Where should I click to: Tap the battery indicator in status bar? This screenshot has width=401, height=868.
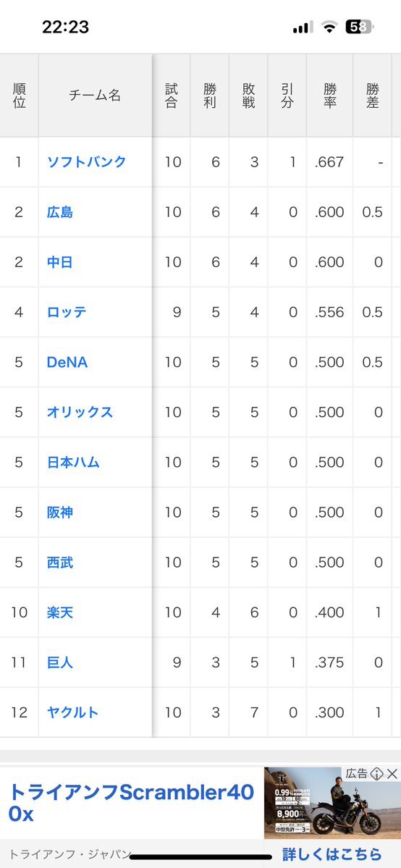(360, 27)
